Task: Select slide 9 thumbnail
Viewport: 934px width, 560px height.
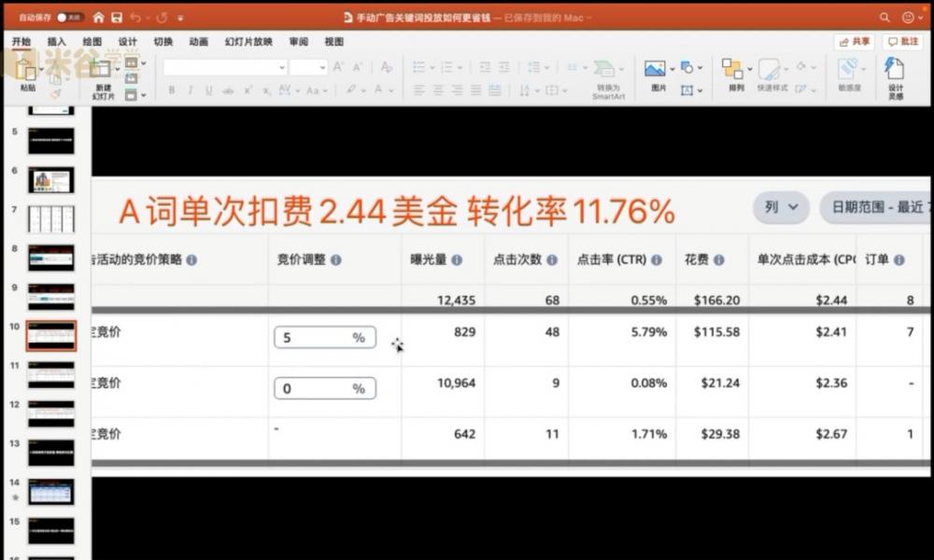Action: pyautogui.click(x=51, y=297)
